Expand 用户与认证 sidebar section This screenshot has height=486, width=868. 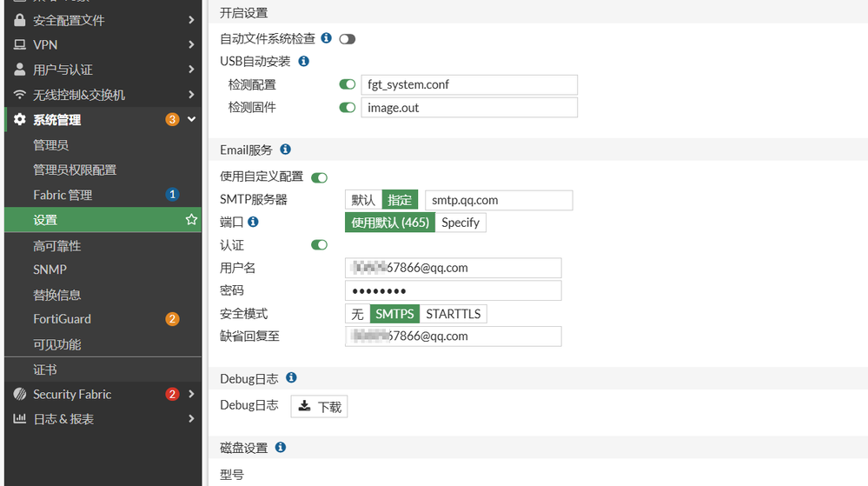click(x=191, y=70)
